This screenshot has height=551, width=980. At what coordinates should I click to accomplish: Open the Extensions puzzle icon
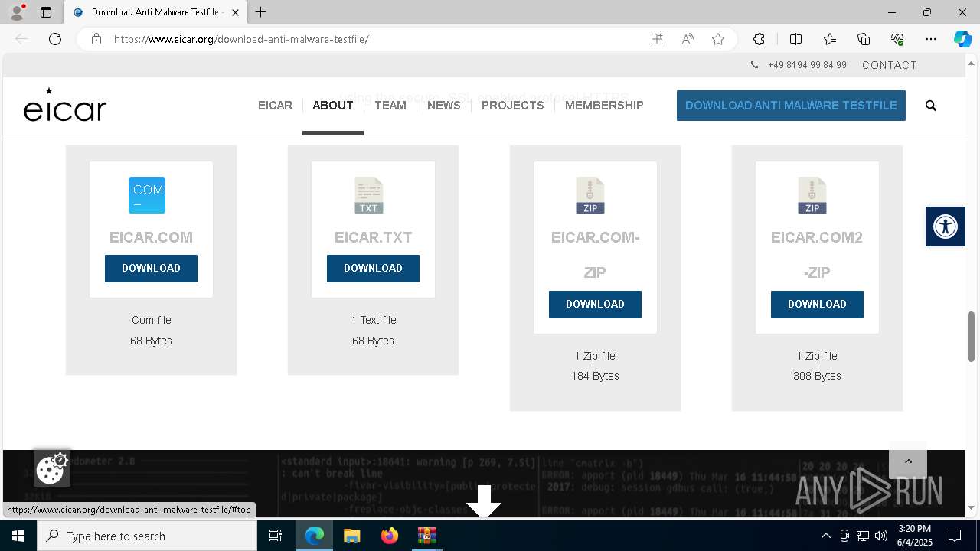[x=759, y=39]
